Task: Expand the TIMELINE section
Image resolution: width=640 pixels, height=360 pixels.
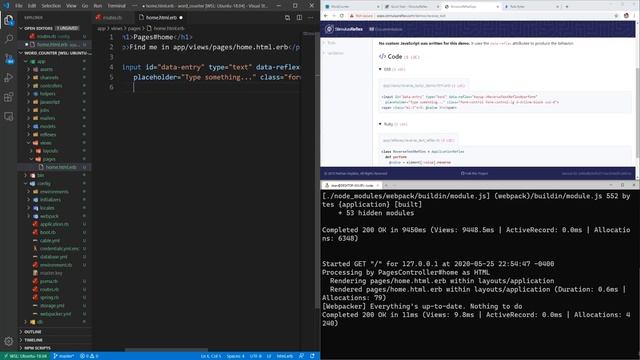Action: tap(55, 340)
